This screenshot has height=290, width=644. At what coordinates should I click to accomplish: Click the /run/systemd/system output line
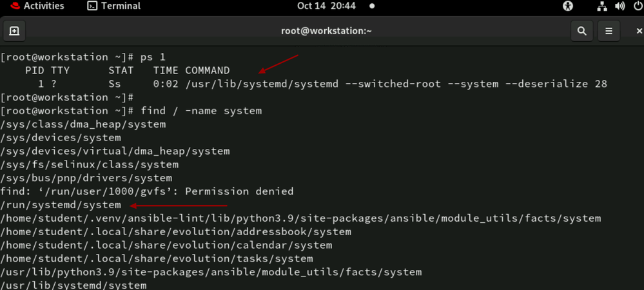click(61, 205)
